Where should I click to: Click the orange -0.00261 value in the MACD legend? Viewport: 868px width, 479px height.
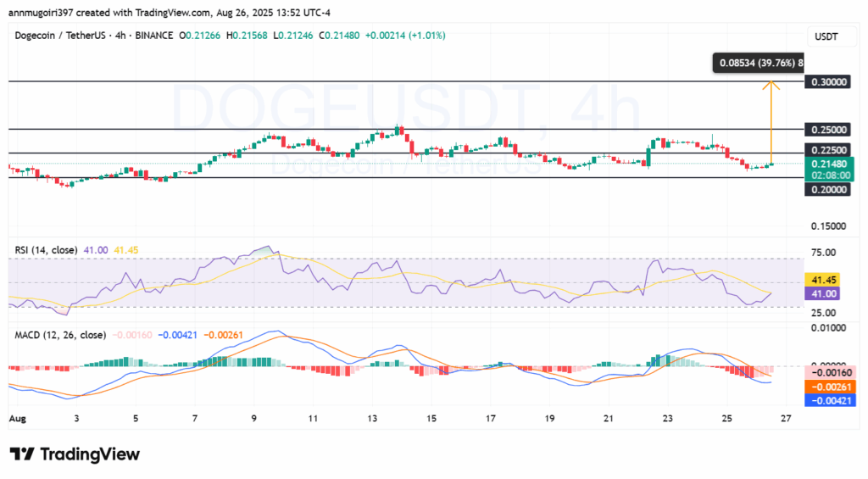tap(223, 335)
